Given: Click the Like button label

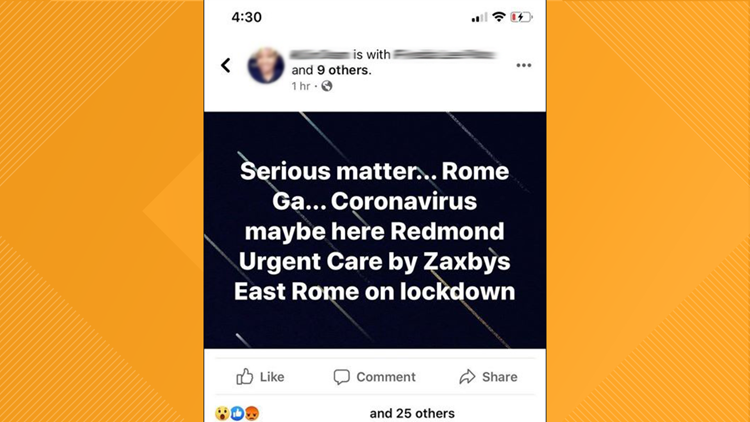Looking at the screenshot, I should coord(272,377).
